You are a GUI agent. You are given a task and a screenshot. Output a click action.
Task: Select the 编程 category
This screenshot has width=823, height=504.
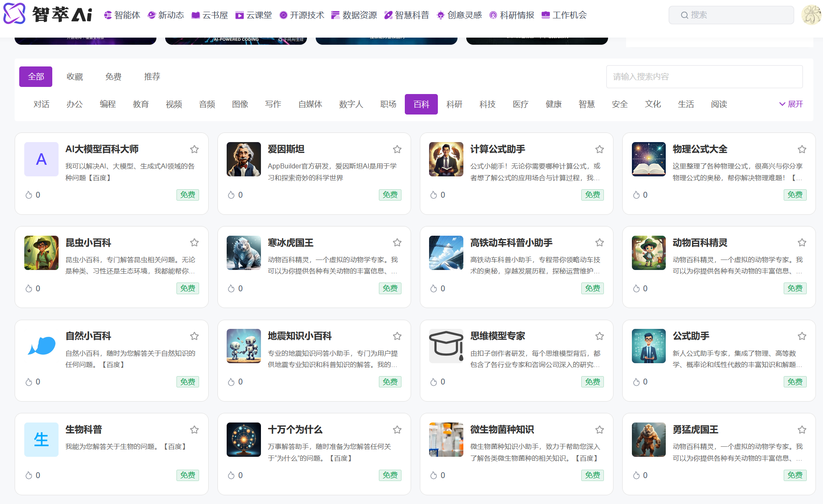(x=107, y=104)
